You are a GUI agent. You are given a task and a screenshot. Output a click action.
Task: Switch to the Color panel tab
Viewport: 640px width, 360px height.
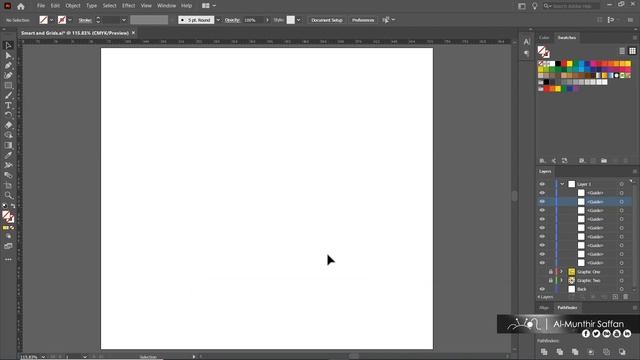point(544,38)
